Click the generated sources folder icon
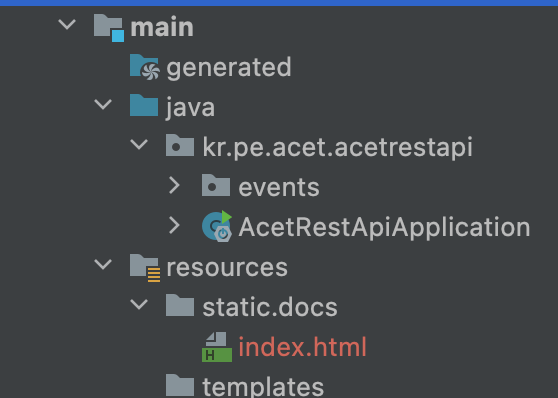The width and height of the screenshot is (558, 398). [144, 67]
